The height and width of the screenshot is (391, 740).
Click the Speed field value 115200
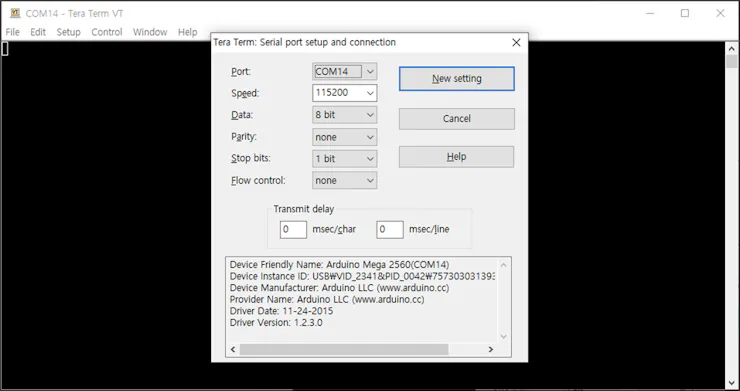click(332, 93)
